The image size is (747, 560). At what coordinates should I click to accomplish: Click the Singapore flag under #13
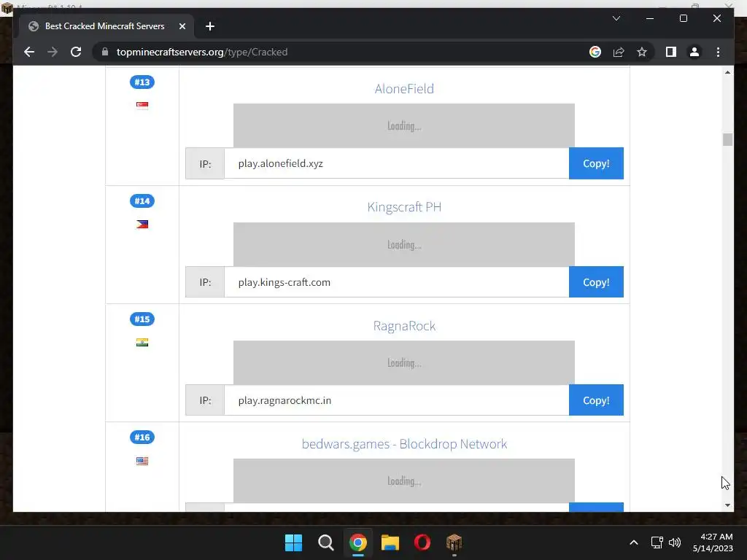point(142,105)
